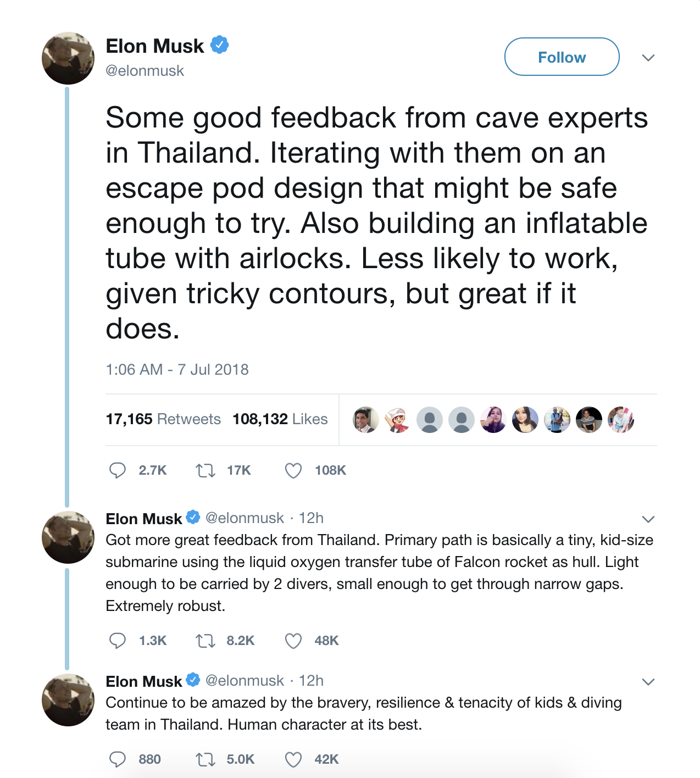Expand options for the bravery tweet

pos(648,682)
